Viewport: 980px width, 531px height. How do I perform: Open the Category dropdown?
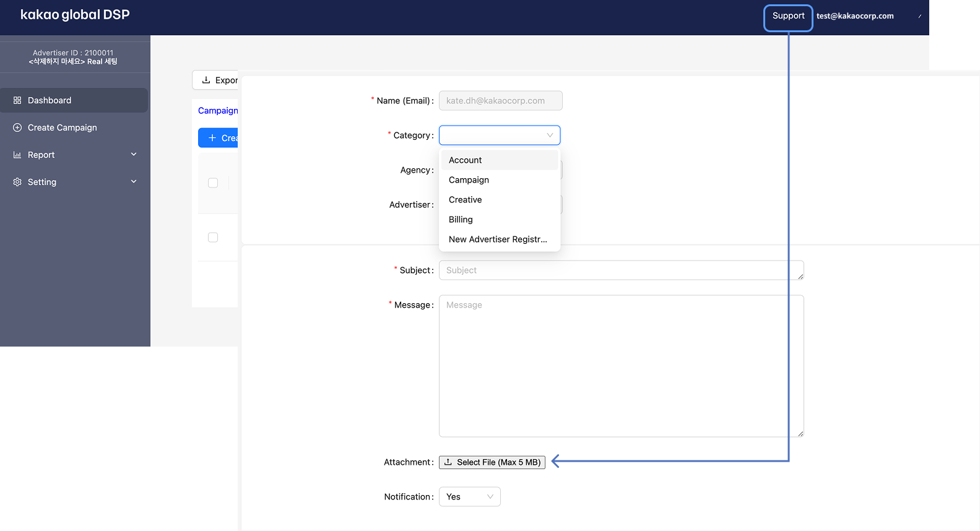(499, 136)
